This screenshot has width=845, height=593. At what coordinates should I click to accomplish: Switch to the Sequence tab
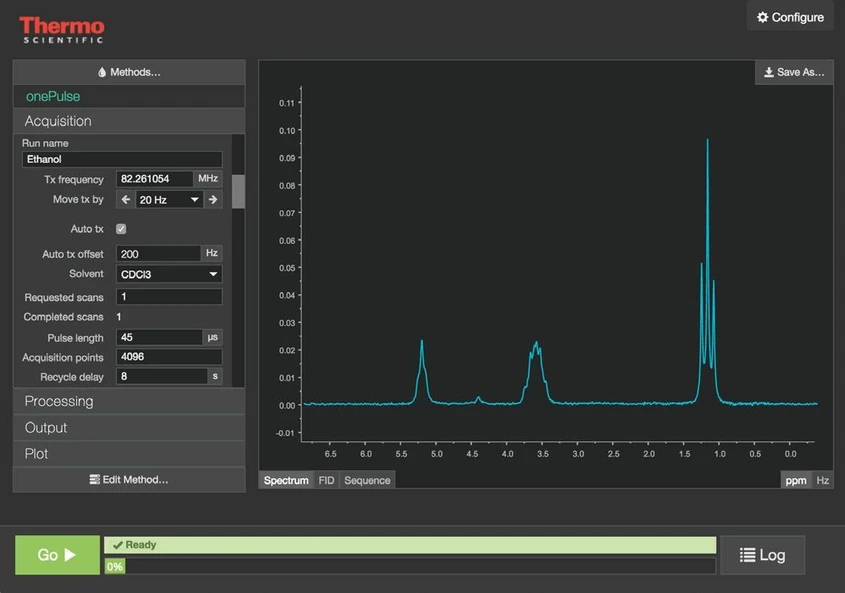(x=367, y=480)
